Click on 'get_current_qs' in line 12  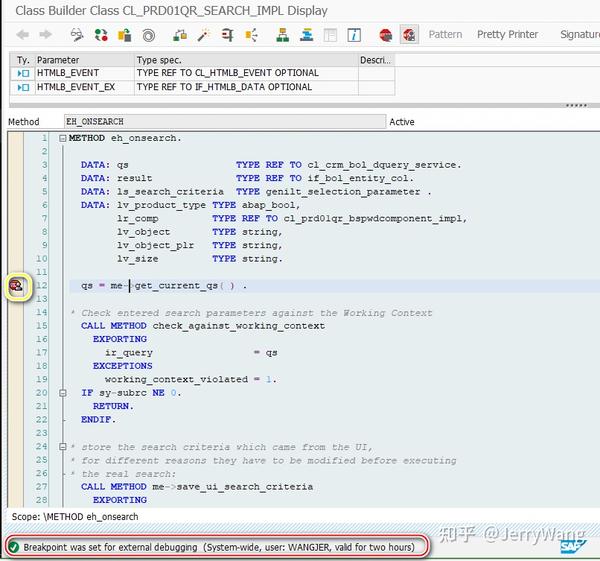(x=176, y=286)
